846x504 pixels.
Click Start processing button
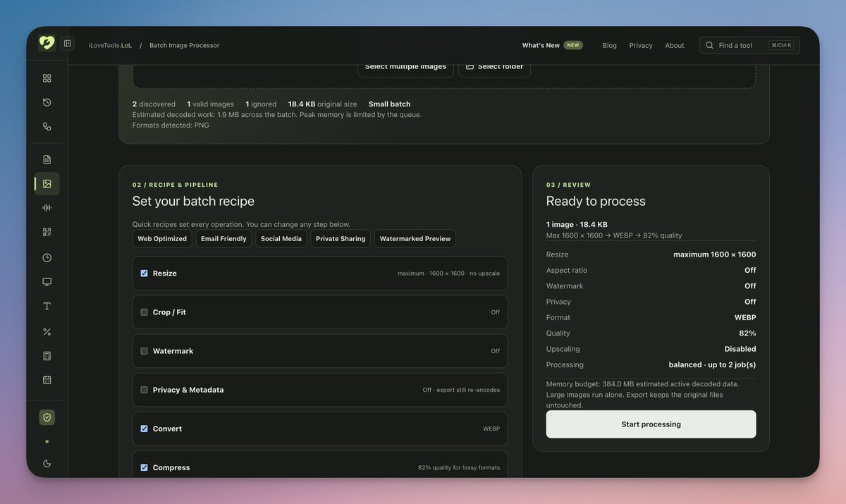pos(651,424)
